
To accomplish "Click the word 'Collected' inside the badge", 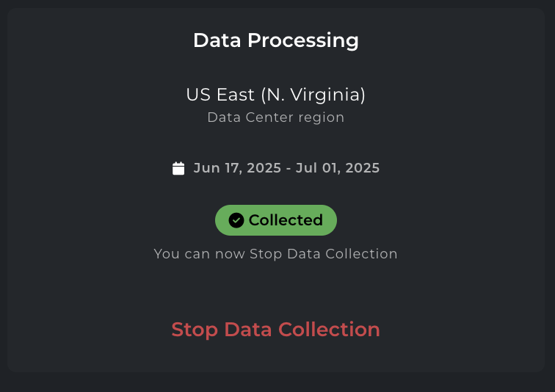I will point(286,220).
